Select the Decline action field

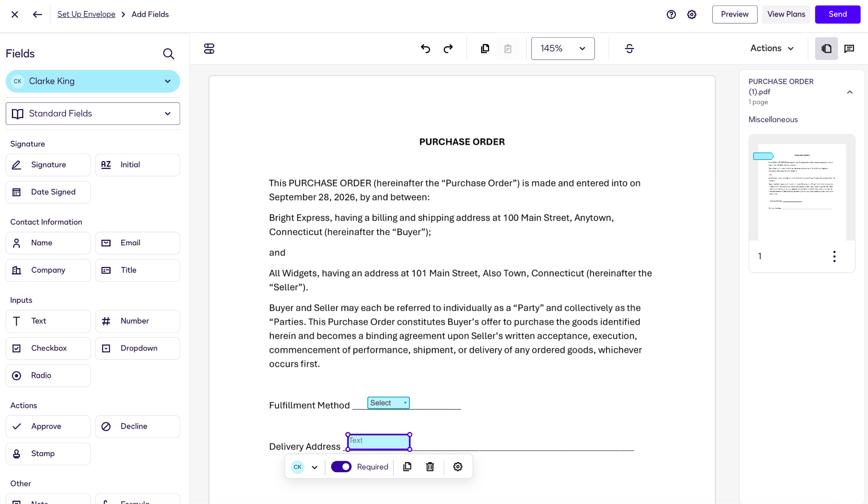(137, 426)
